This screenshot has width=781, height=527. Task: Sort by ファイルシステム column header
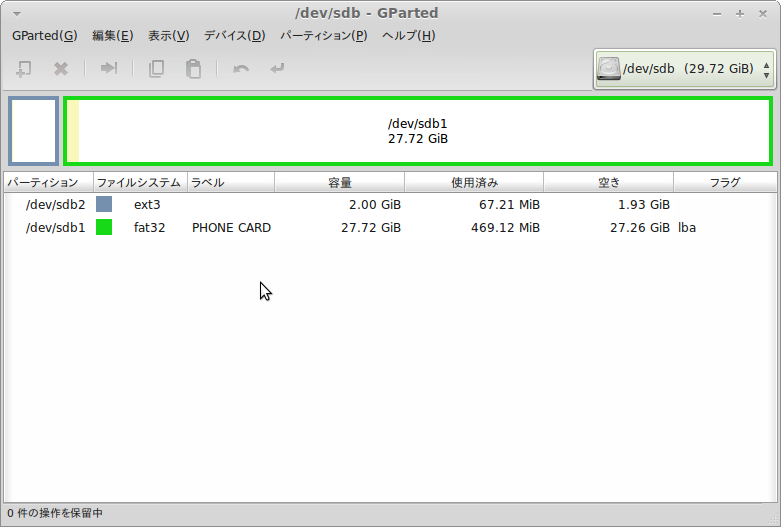(140, 182)
